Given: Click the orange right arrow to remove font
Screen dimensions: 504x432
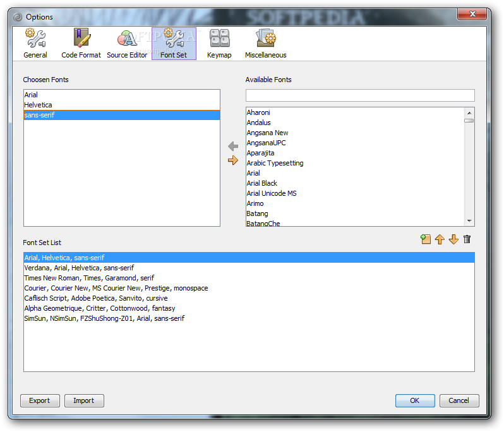Looking at the screenshot, I should [233, 160].
